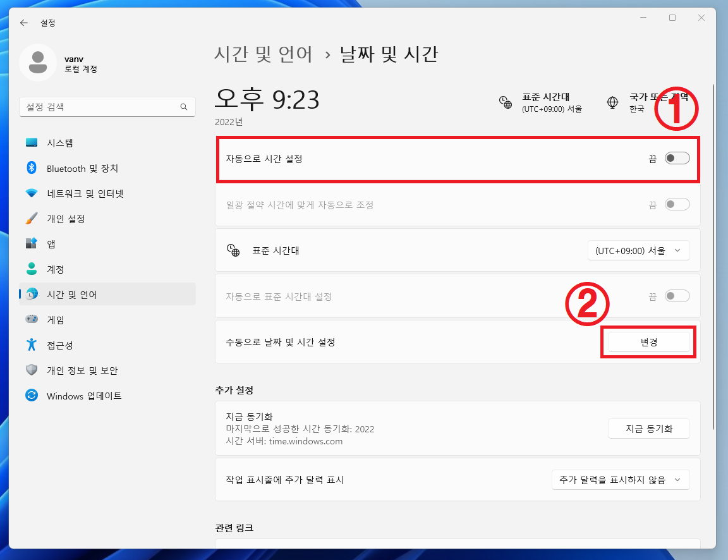Viewport: 728px width, 560px height.
Task: Click the vanv 로컬 계정 profile name
Action: click(x=80, y=64)
